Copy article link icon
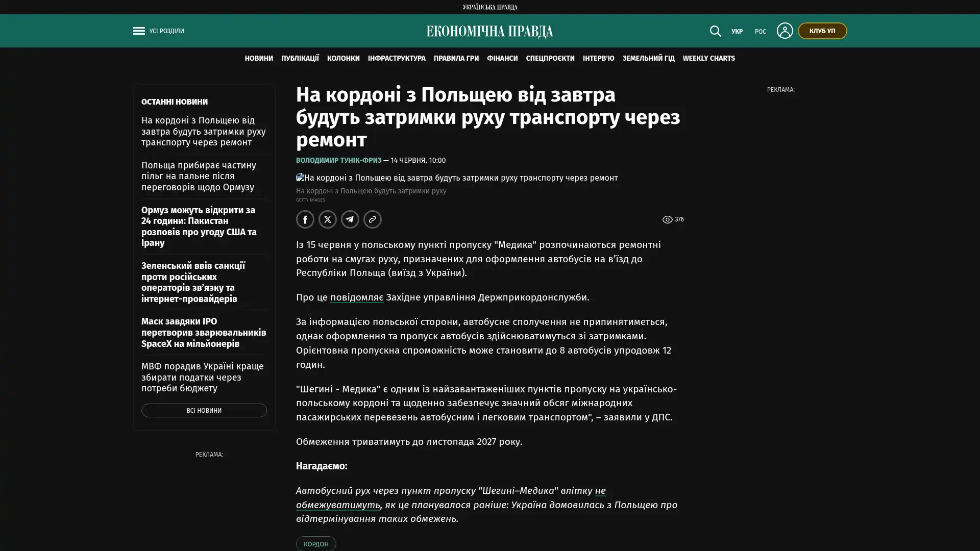 point(373,219)
